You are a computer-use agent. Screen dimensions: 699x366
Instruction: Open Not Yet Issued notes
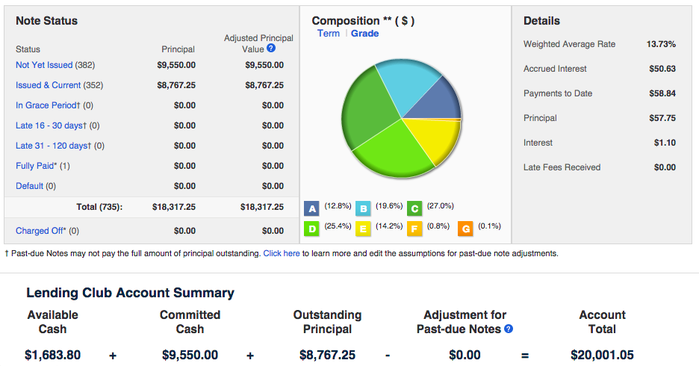[x=44, y=65]
